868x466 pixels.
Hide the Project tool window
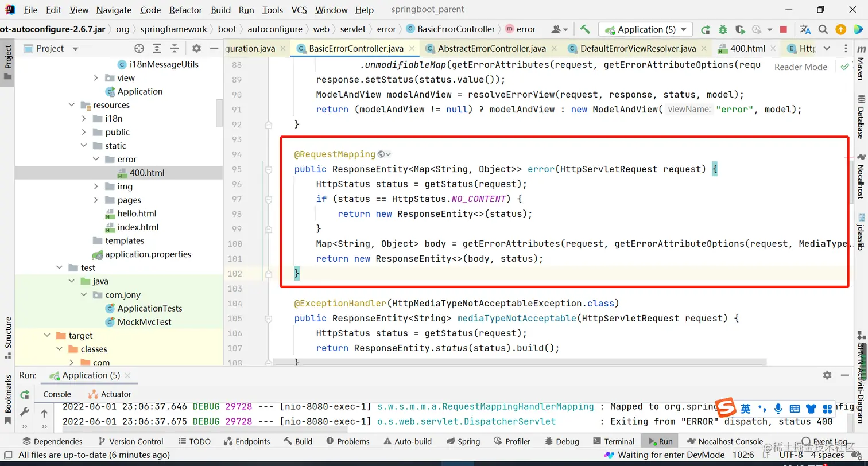[214, 49]
